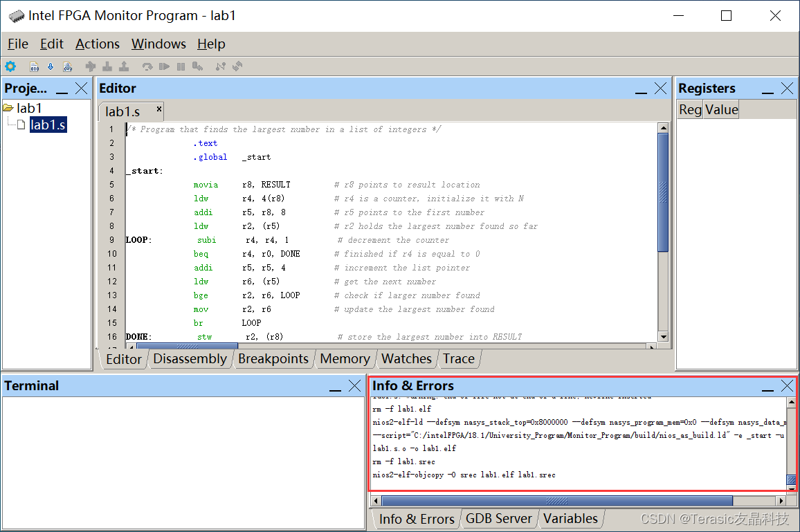Click the single-step toolbar icon

196,66
